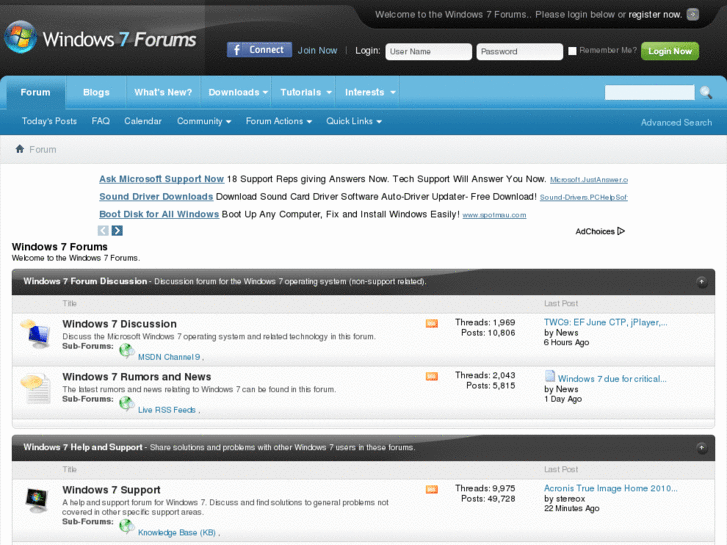Click the globe icon beside Knowledge Base (KB)
Image resolution: width=727 pixels, height=545 pixels.
coord(127,526)
